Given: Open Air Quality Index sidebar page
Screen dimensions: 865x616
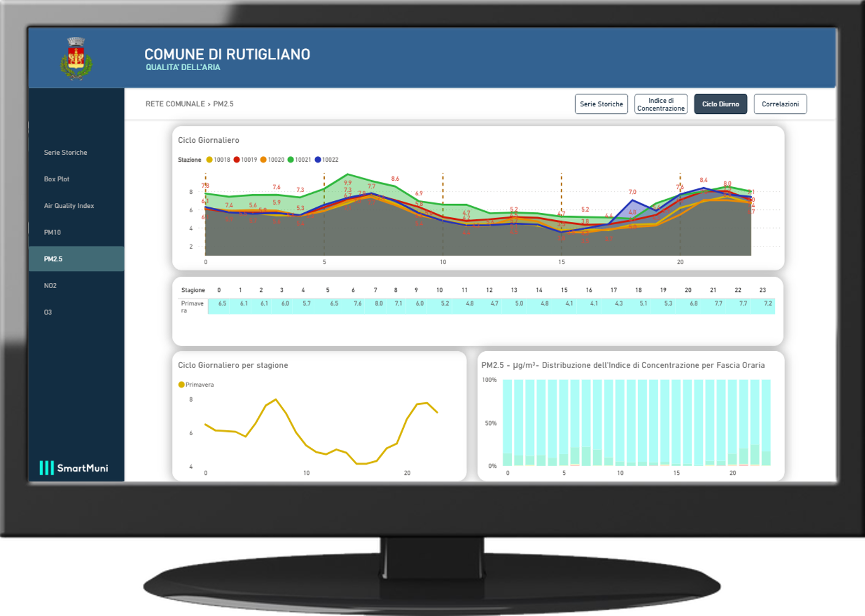Looking at the screenshot, I should click(69, 206).
